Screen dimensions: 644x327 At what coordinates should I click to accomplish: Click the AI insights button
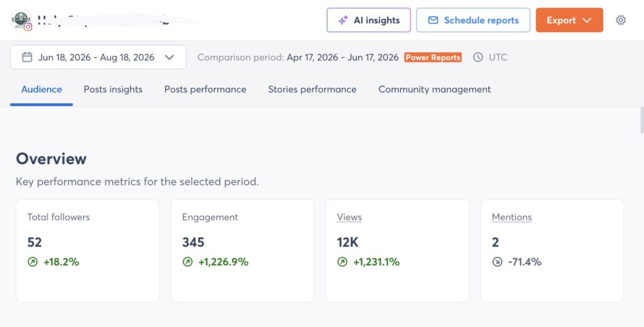pyautogui.click(x=369, y=20)
